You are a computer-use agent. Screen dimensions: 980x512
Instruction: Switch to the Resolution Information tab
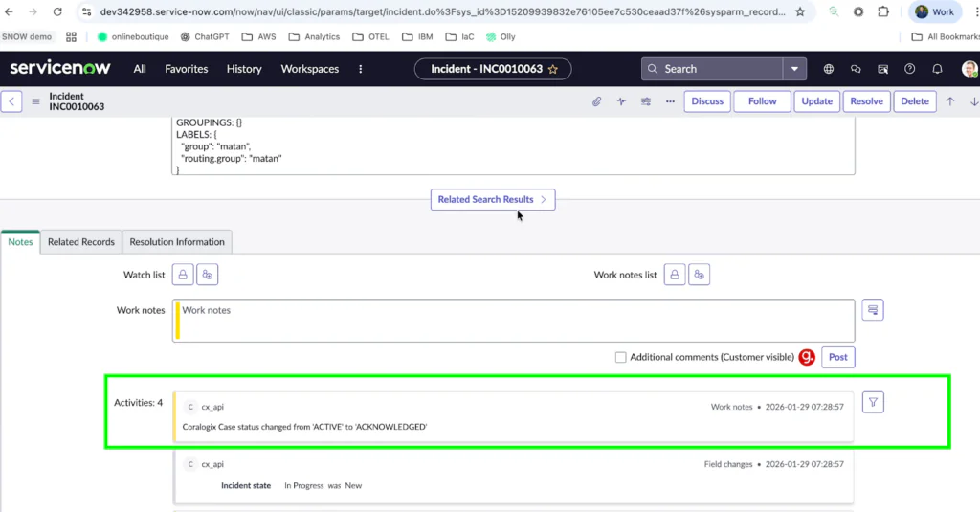coord(177,242)
